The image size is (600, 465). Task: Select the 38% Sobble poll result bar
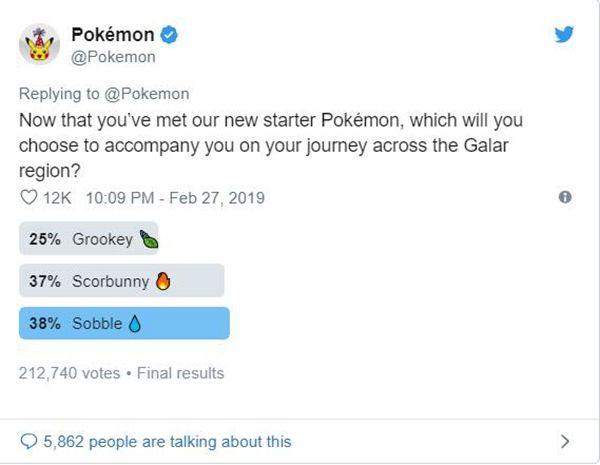click(x=124, y=323)
